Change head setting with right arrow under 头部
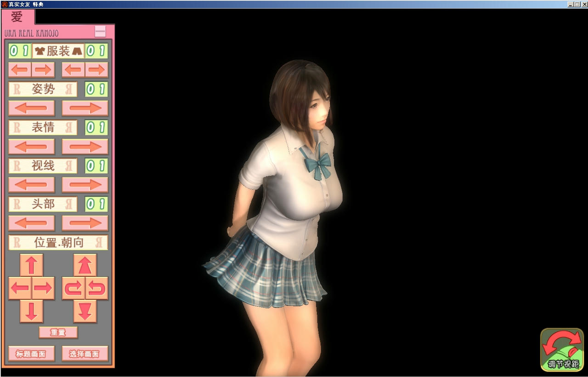 point(84,223)
